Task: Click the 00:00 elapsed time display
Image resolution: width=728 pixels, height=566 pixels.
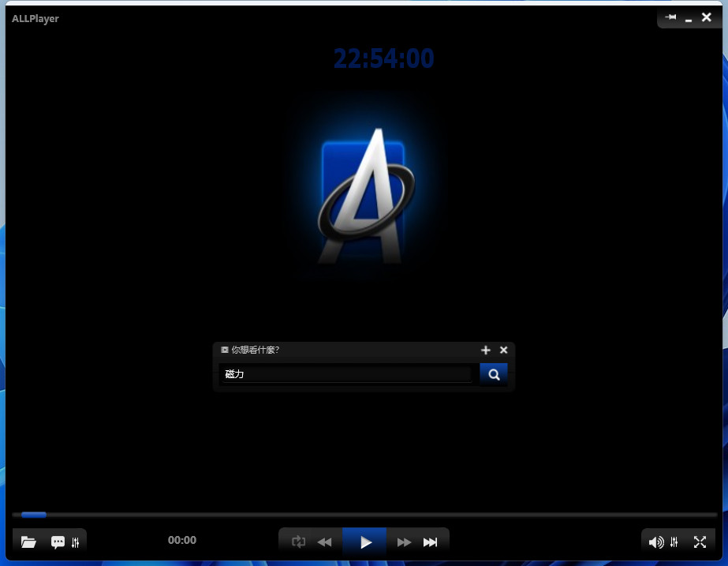Action: [182, 540]
